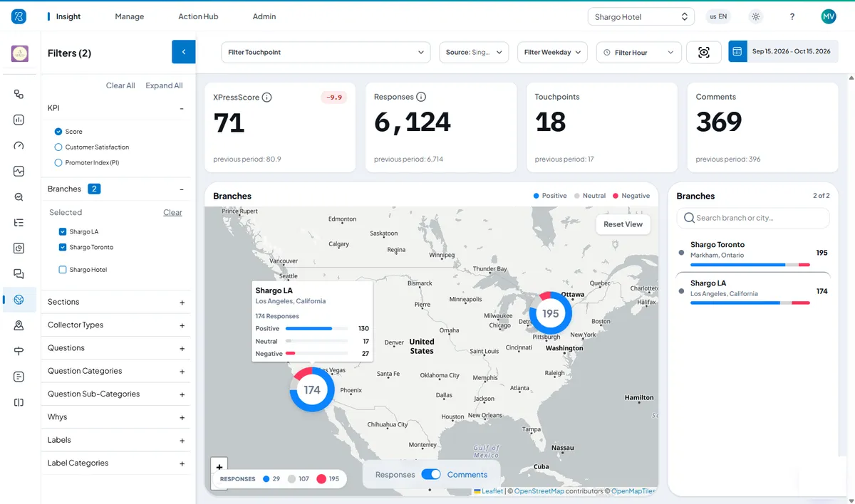Toggle the sun theme icon
This screenshot has height=504, width=855.
[x=756, y=16]
